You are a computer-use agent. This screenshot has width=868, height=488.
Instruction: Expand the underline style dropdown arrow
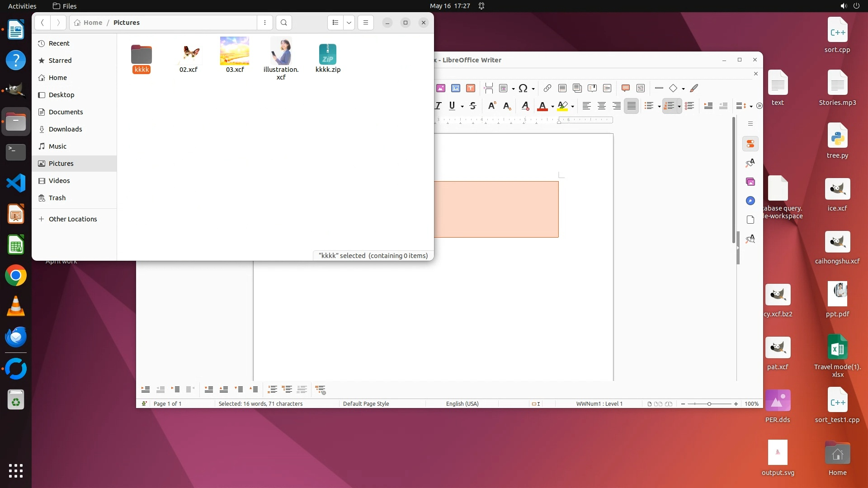pyautogui.click(x=462, y=107)
